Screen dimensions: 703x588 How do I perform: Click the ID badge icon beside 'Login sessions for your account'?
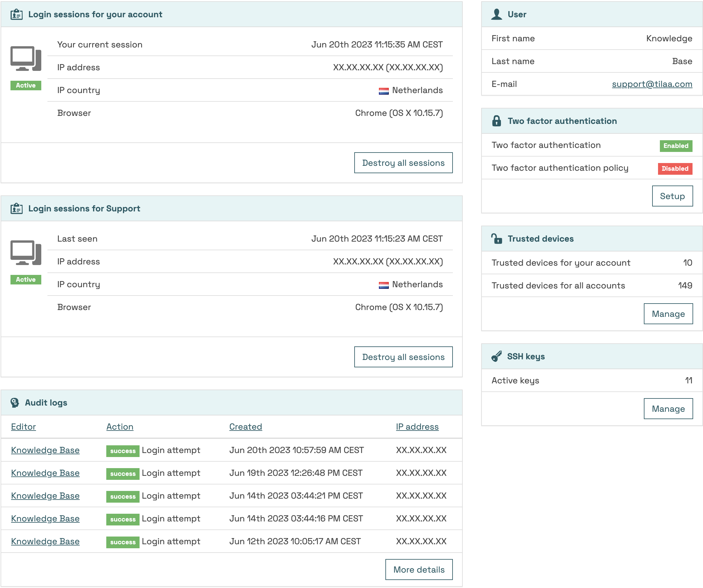click(x=16, y=14)
